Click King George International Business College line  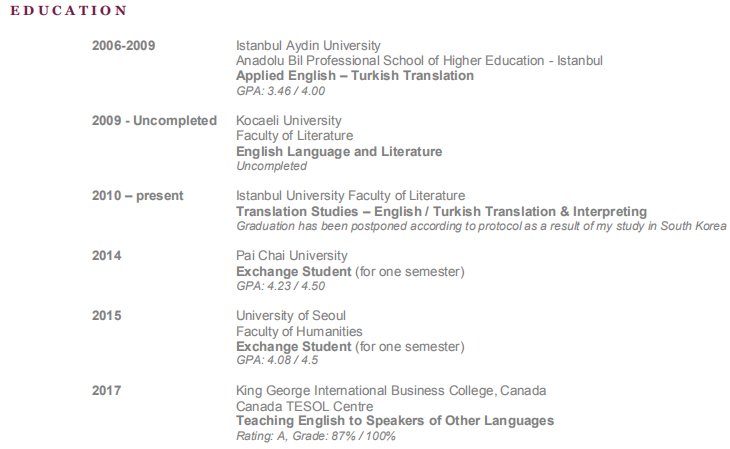click(391, 390)
